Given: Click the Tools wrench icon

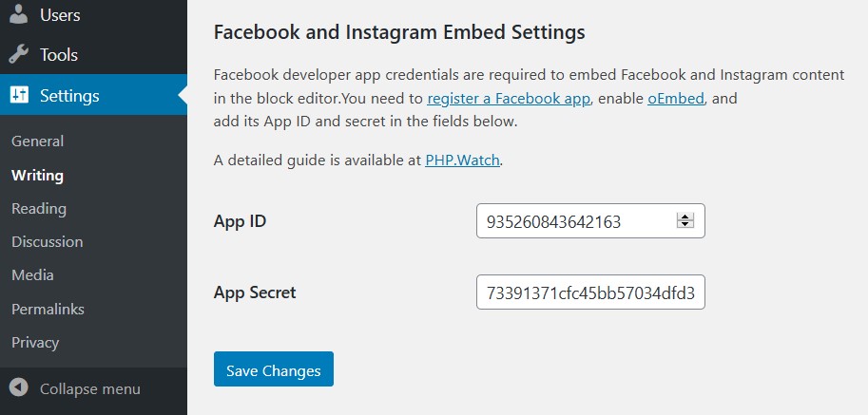Looking at the screenshot, I should pos(19,55).
